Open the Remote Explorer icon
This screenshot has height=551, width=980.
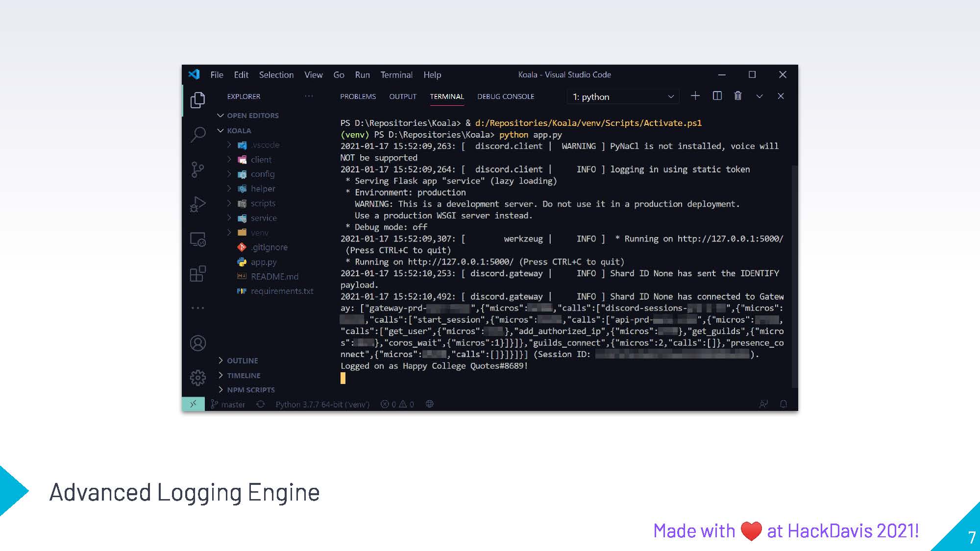coord(198,240)
